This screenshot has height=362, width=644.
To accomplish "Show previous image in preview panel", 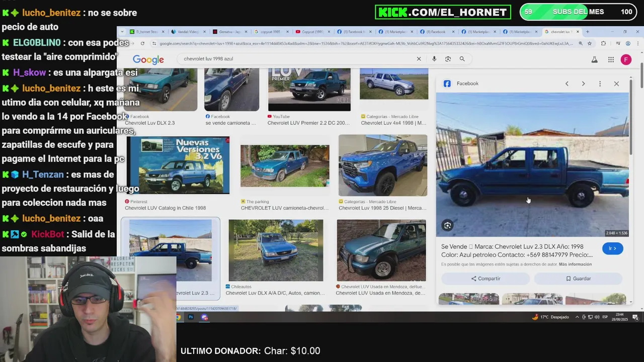I will tap(567, 83).
